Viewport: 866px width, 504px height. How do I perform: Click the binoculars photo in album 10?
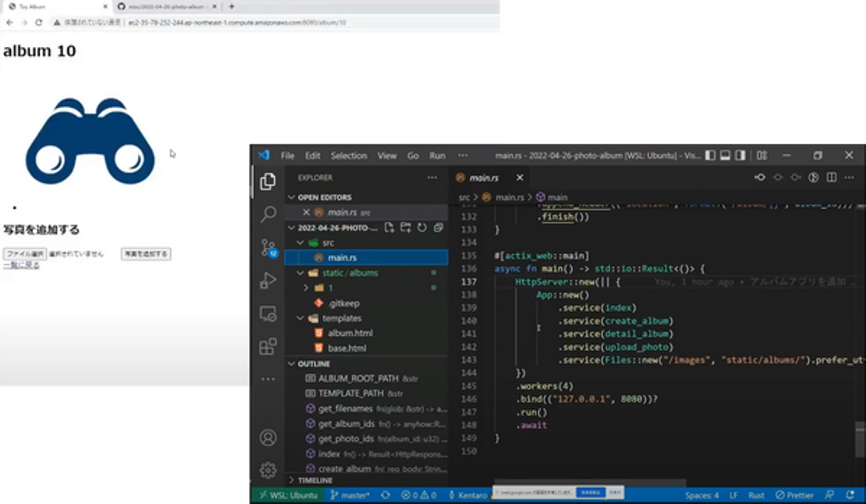point(90,141)
